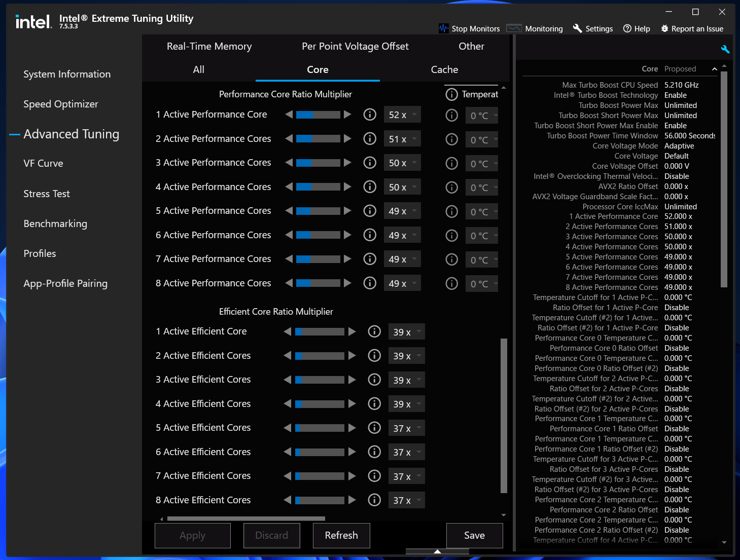The height and width of the screenshot is (560, 740).
Task: Switch to the All tab
Action: click(199, 69)
